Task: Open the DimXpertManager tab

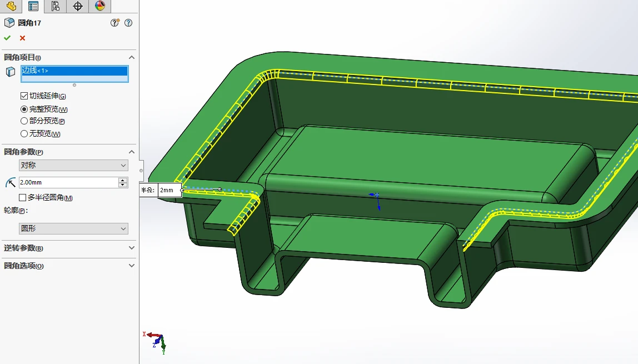Action: click(x=77, y=6)
